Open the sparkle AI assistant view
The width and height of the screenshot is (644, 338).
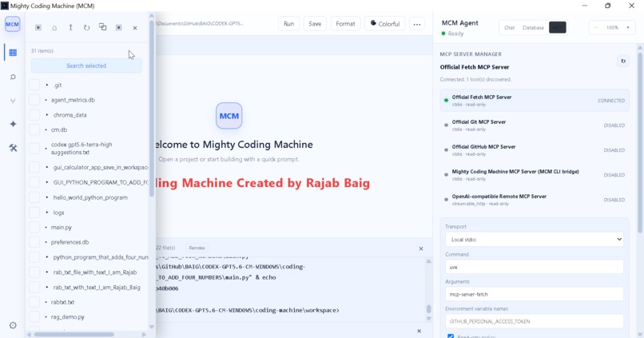click(x=13, y=124)
